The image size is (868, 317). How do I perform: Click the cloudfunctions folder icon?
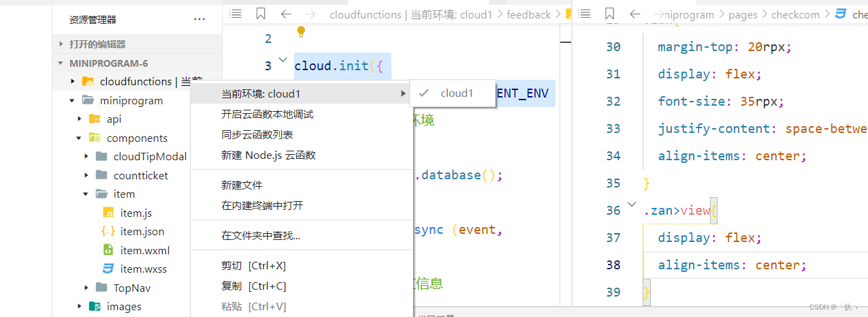88,81
